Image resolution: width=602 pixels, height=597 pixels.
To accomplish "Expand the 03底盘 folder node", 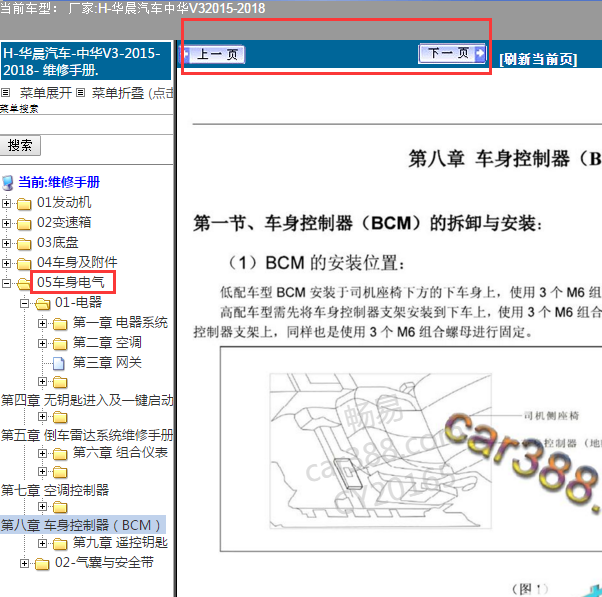I will pyautogui.click(x=7, y=243).
